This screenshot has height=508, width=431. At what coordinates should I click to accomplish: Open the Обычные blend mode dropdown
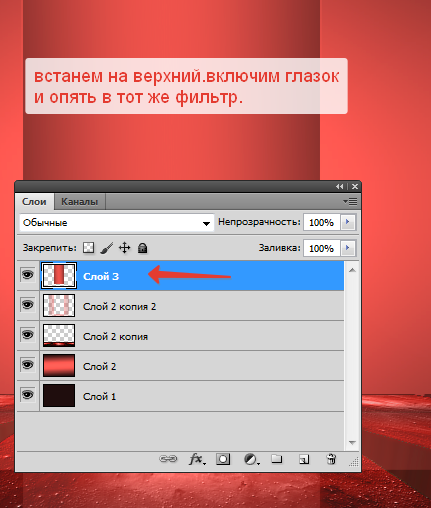[x=117, y=223]
